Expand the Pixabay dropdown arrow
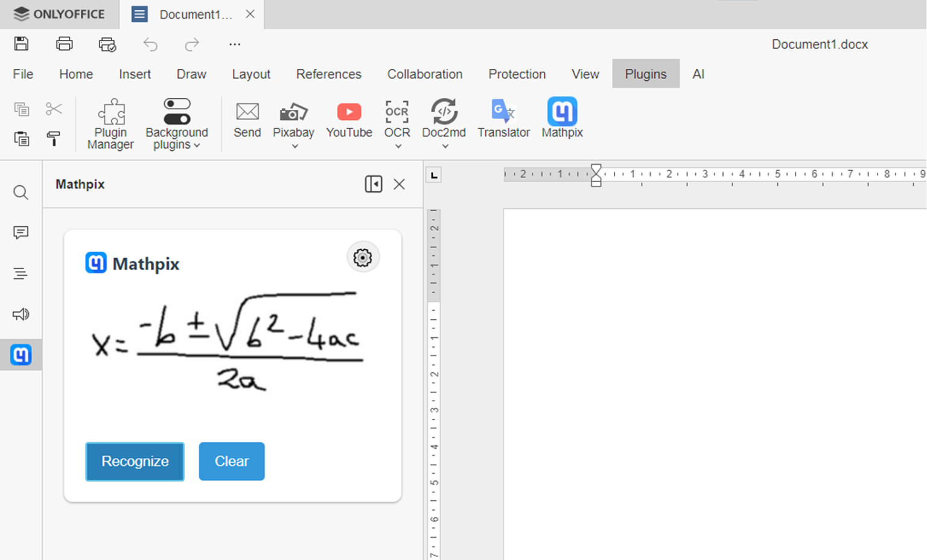 tap(293, 145)
